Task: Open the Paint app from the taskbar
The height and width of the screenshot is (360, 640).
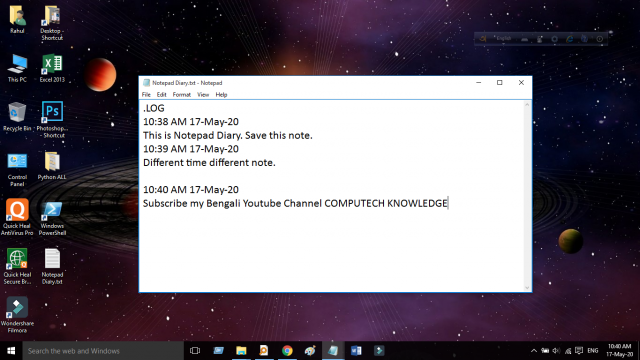Action: pos(310,351)
